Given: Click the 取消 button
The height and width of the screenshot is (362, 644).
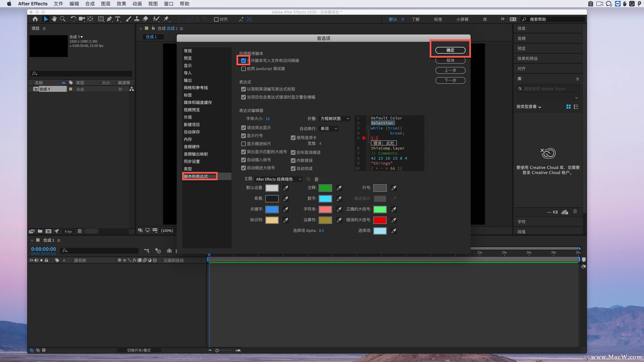Looking at the screenshot, I should 450,61.
